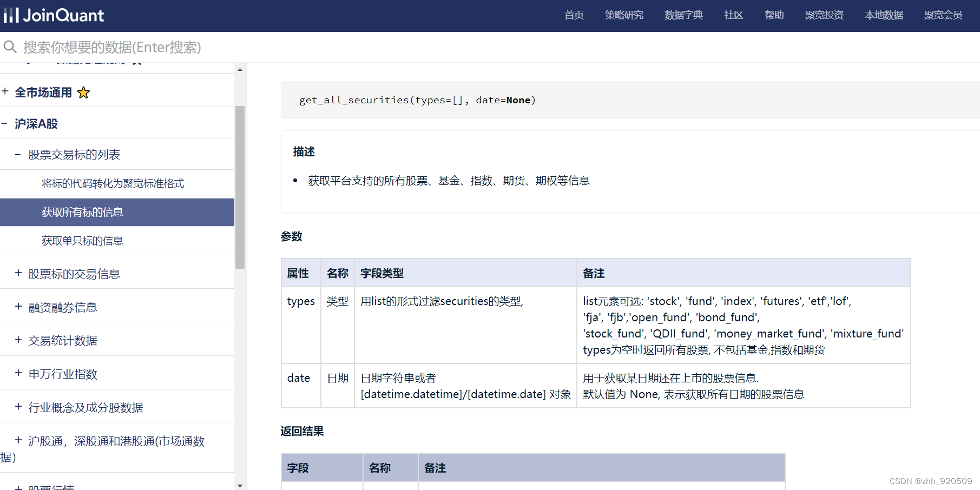Toggle the star favorite next to 全市场通用

tap(83, 92)
